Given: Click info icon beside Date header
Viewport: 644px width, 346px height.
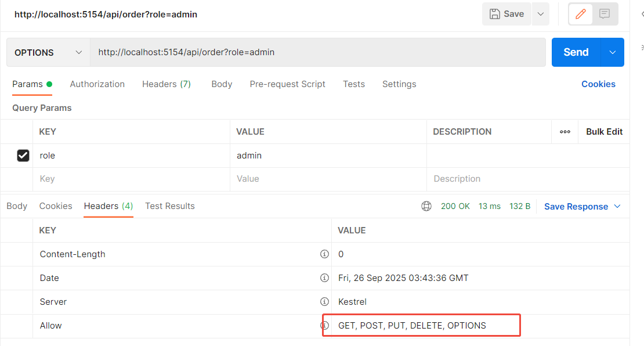Looking at the screenshot, I should coord(325,278).
